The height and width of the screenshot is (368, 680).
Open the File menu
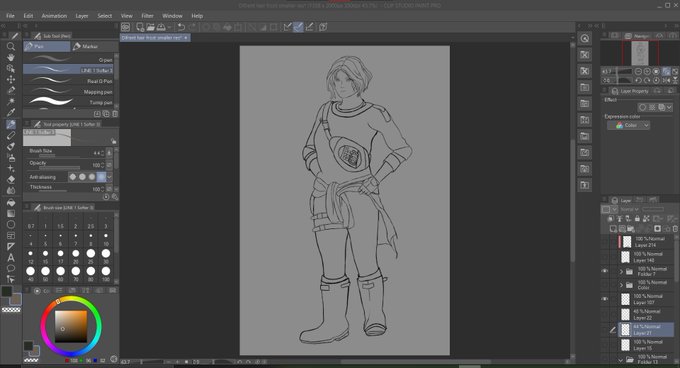pos(10,16)
